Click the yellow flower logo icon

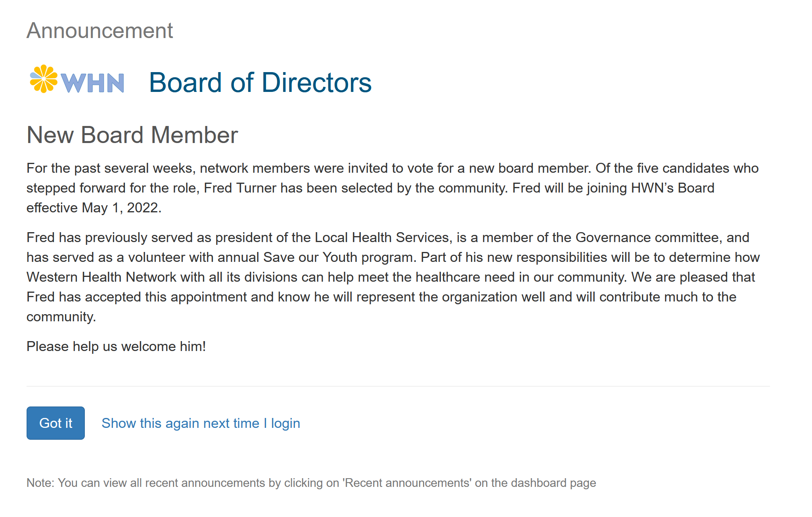pos(44,79)
